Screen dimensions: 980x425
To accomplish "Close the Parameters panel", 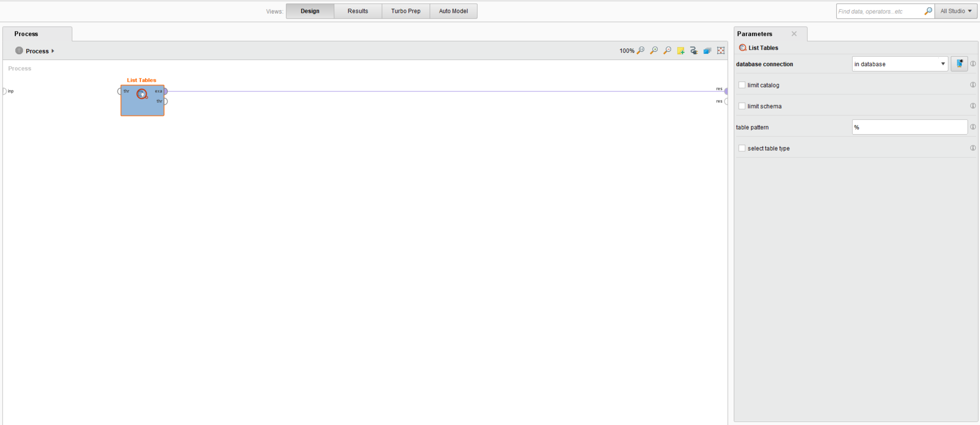I will pyautogui.click(x=794, y=34).
